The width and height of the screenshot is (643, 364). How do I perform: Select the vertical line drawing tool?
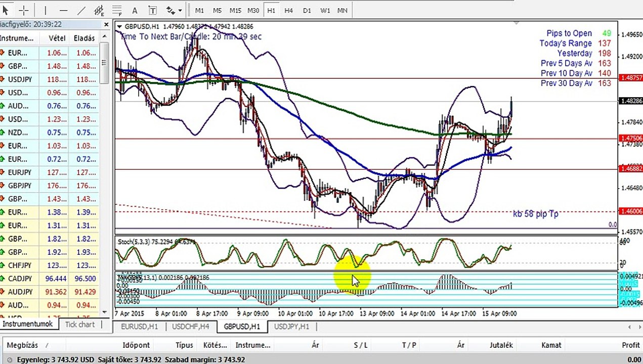point(45,10)
